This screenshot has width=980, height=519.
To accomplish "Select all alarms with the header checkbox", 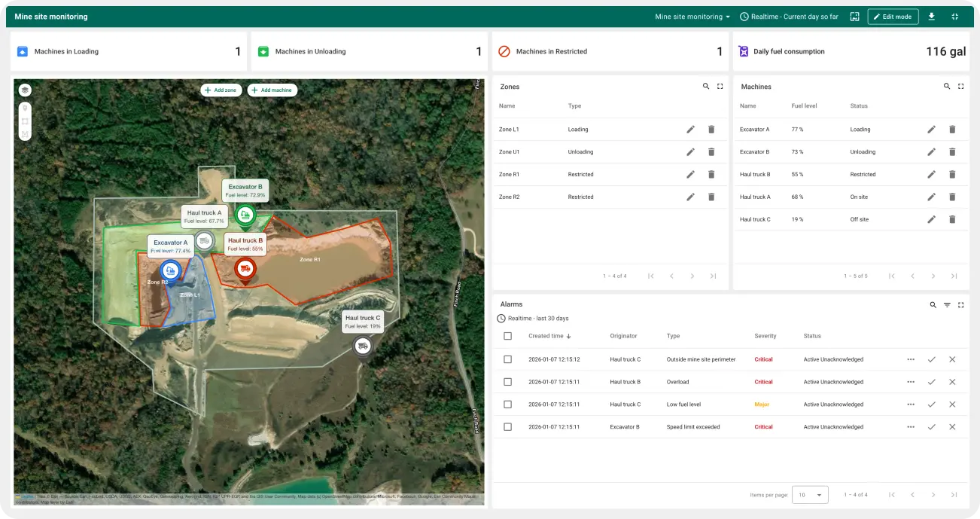I will pos(508,336).
